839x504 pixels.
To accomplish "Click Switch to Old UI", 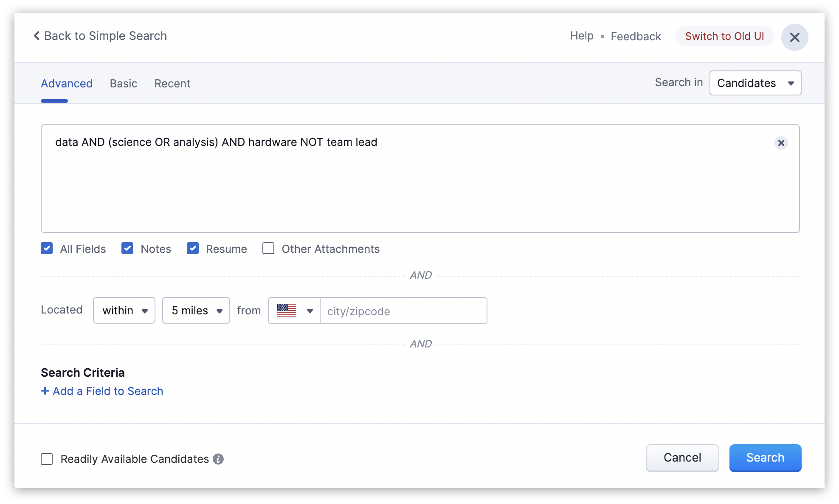I will coord(724,36).
